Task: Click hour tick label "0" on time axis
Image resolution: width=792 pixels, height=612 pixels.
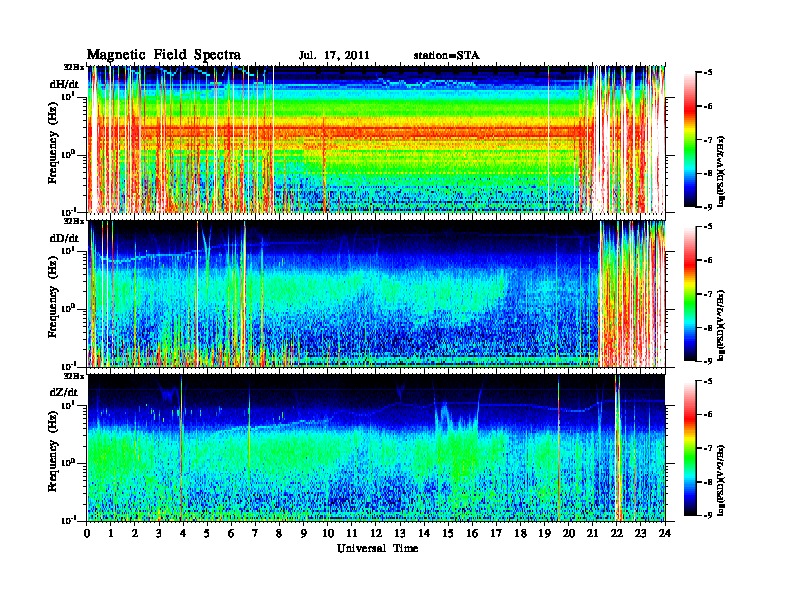Action: click(x=87, y=533)
